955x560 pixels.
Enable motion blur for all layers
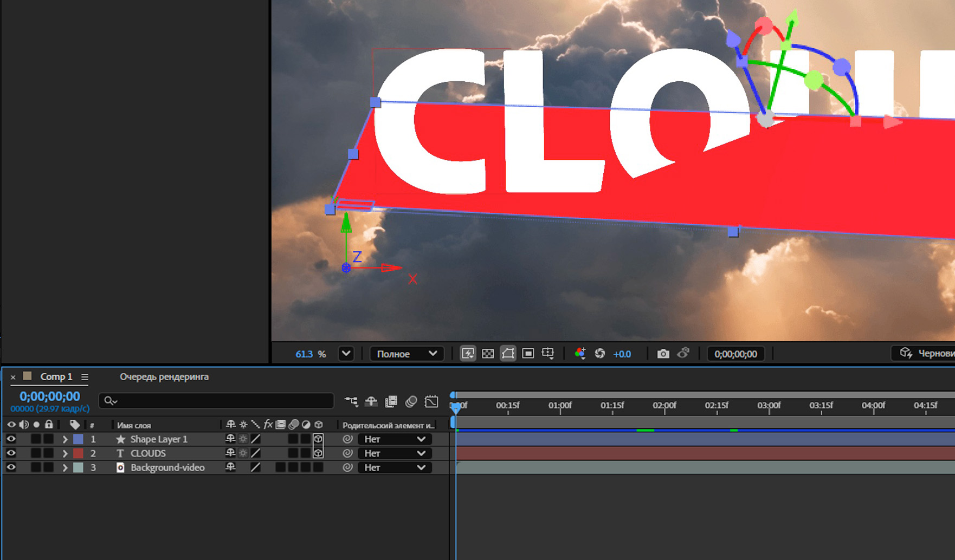coord(411,401)
